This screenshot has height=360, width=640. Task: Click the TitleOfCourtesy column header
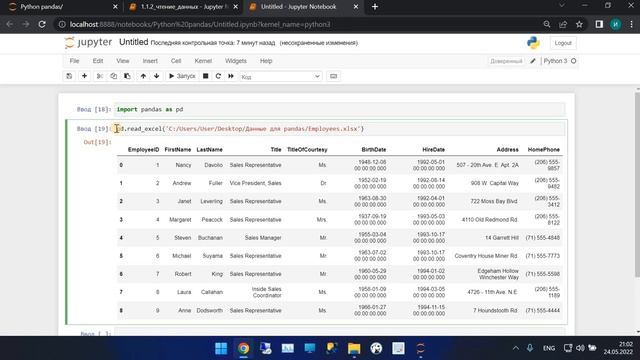click(307, 150)
